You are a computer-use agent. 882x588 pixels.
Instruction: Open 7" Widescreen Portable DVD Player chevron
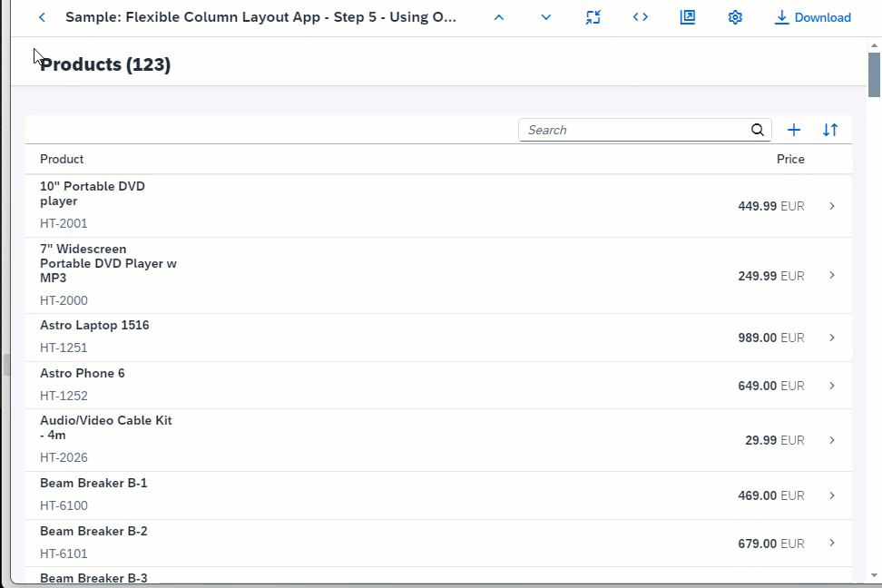point(832,275)
